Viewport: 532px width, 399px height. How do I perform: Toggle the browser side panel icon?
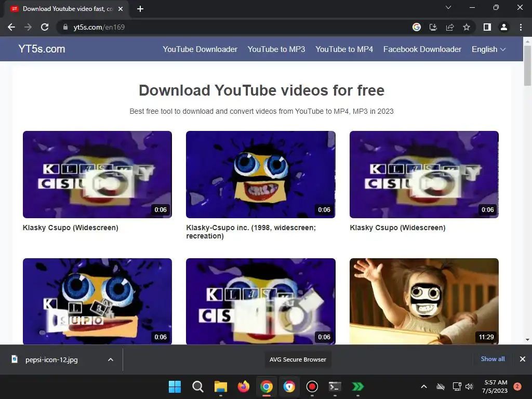[x=487, y=27]
